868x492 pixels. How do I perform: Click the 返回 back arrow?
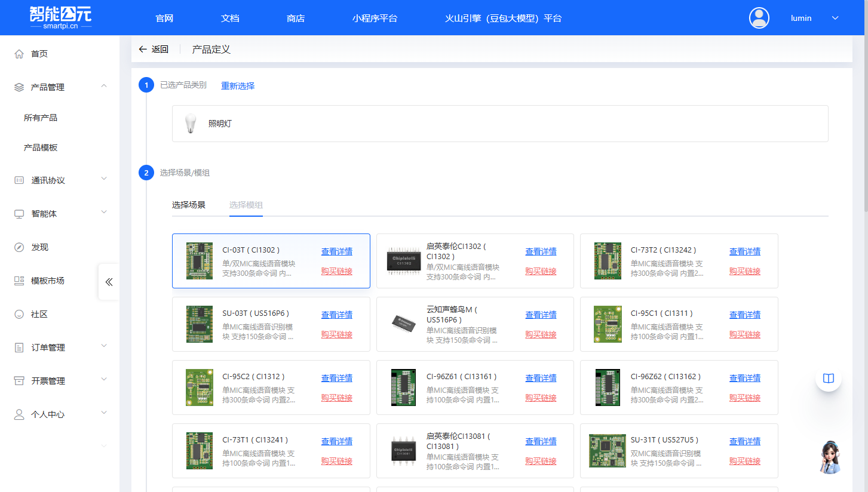pyautogui.click(x=143, y=49)
